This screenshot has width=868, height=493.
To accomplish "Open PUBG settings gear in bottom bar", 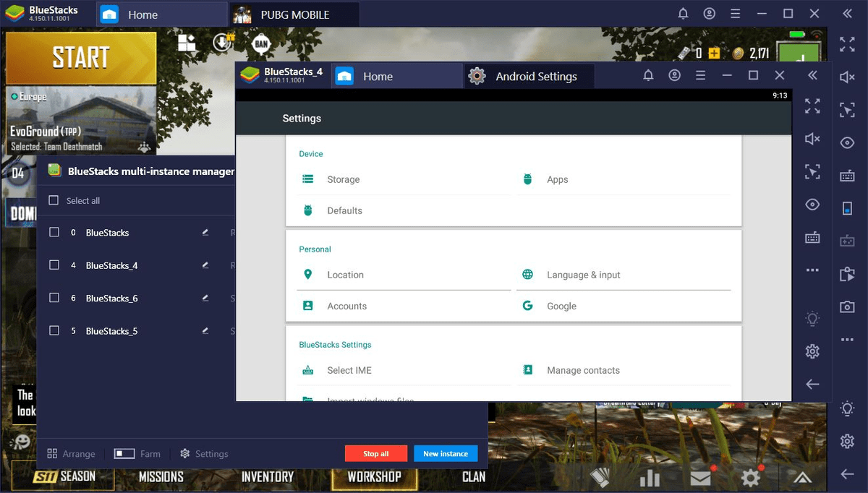I will [x=751, y=477].
